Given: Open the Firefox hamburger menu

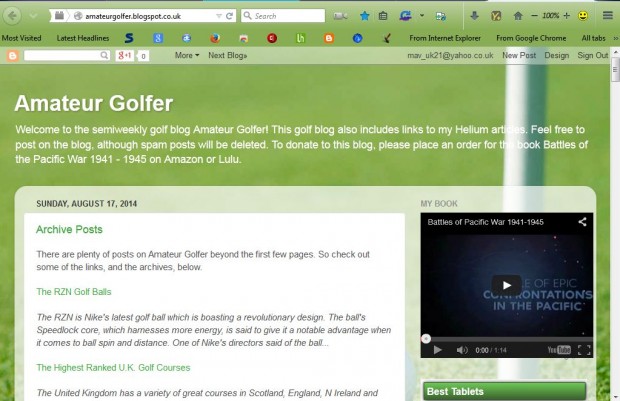Looking at the screenshot, I should [608, 16].
